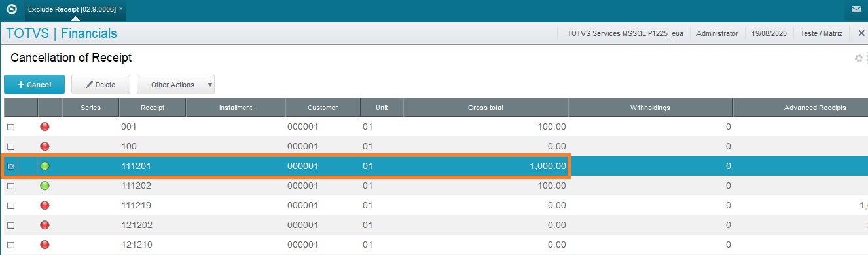Open the settings gear icon
This screenshot has width=868, height=255.
tap(859, 58)
